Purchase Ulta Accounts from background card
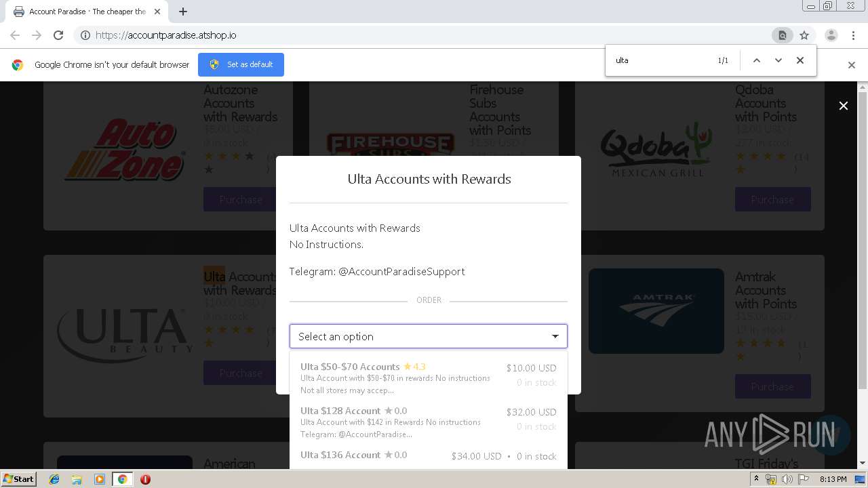The image size is (868, 488). [x=241, y=373]
